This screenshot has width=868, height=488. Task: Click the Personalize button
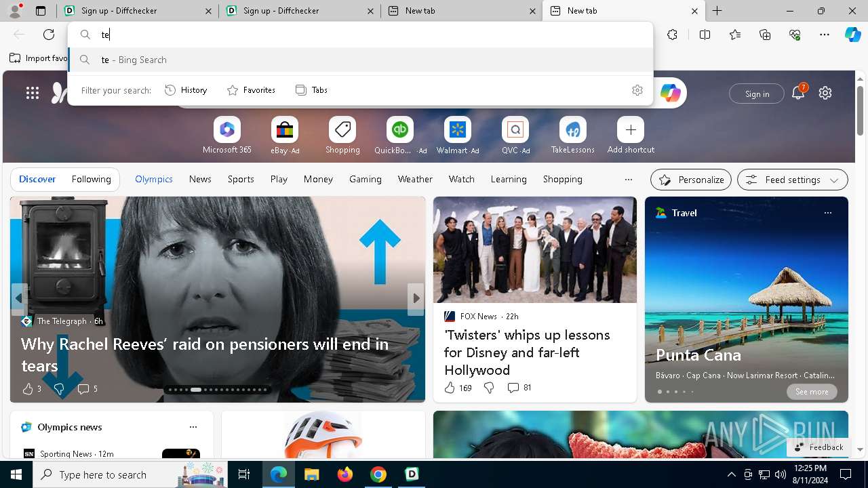(x=691, y=180)
